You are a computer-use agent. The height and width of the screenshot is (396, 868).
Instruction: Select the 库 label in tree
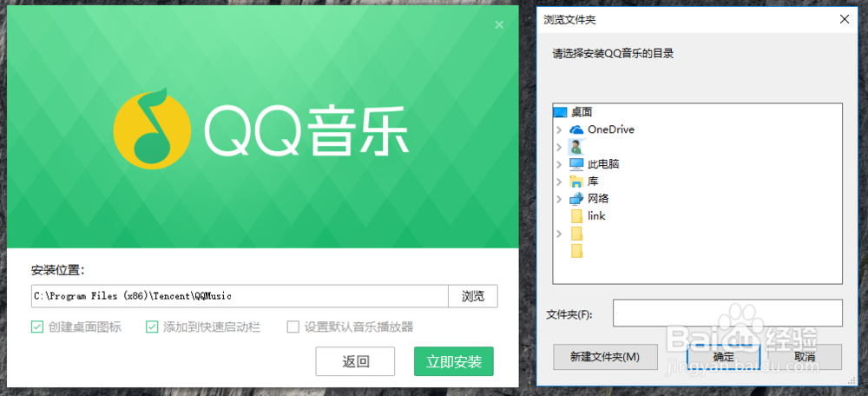[593, 181]
